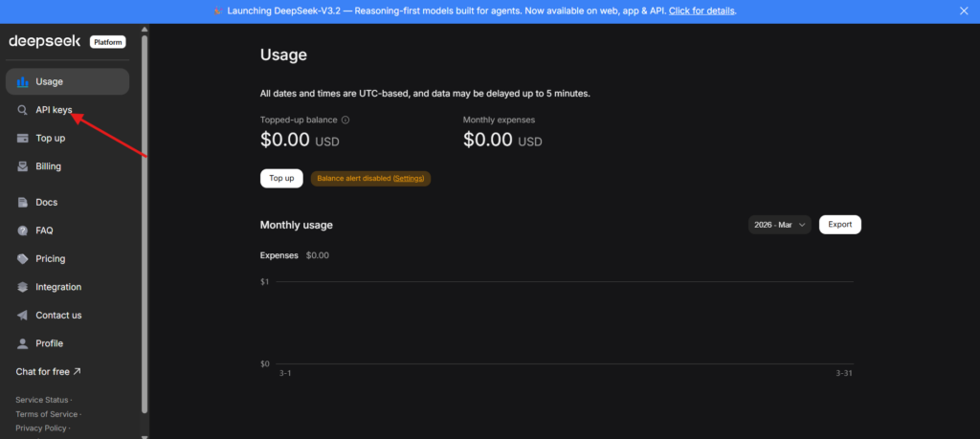Open Settings link in balance alert
The image size is (980, 439).
pos(409,179)
